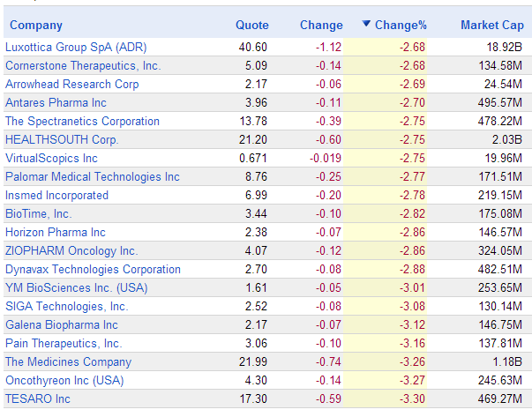The width and height of the screenshot is (532, 417).
Task: Select Spectranetics change value -0.39
Action: pyautogui.click(x=328, y=122)
